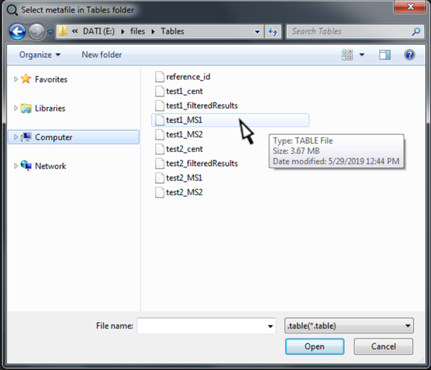
Task: Select Network in the navigation pane
Action: [x=50, y=166]
